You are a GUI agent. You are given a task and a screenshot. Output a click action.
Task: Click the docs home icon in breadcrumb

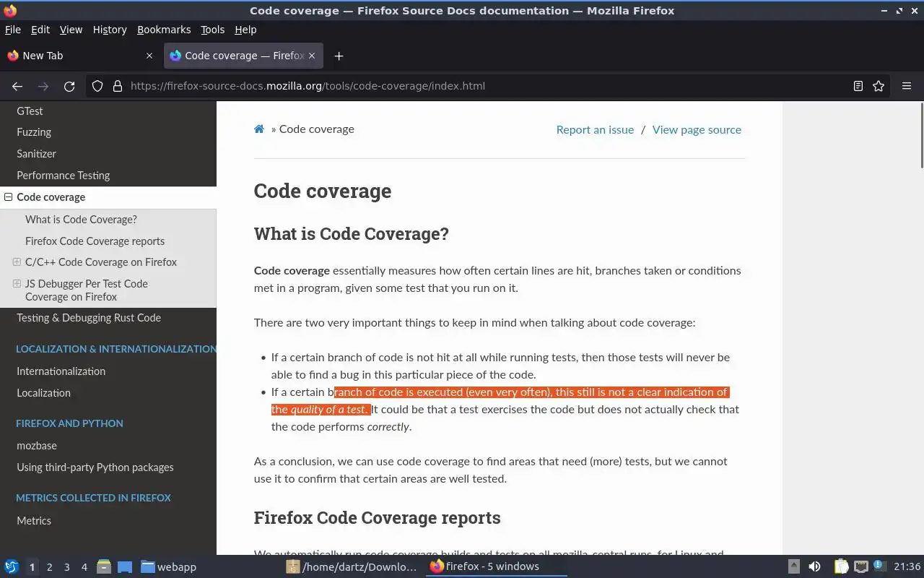259,129
